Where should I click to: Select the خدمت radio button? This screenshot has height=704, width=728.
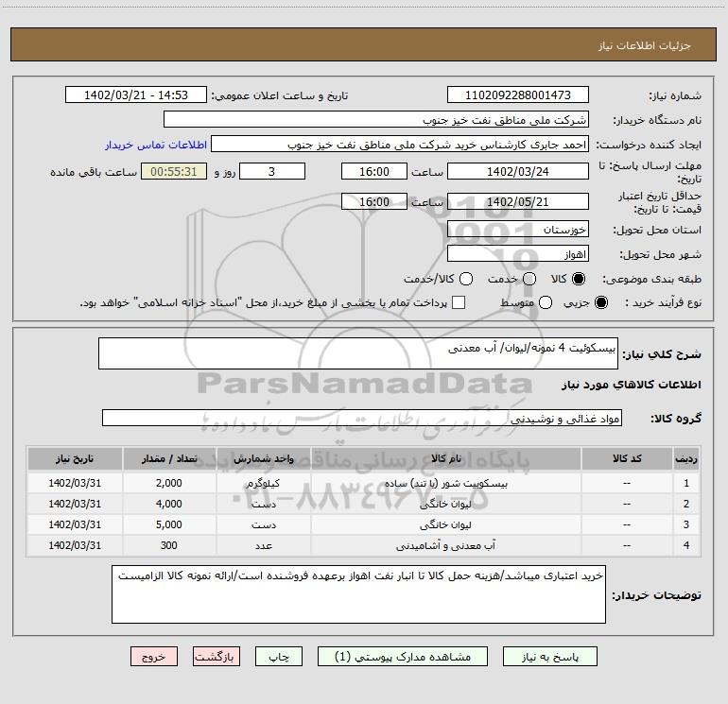[529, 279]
